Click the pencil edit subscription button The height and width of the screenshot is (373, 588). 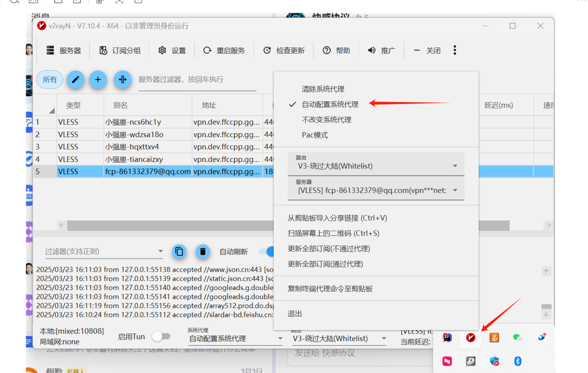pyautogui.click(x=76, y=80)
